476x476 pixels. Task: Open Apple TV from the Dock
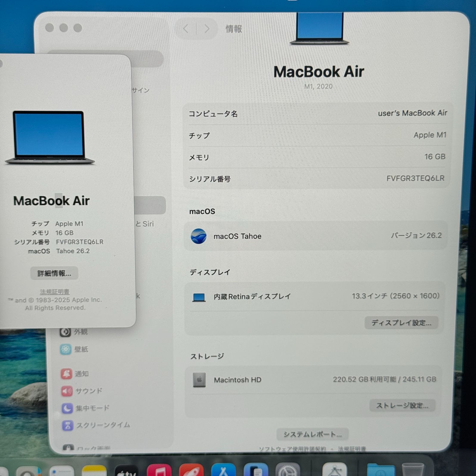(126, 471)
